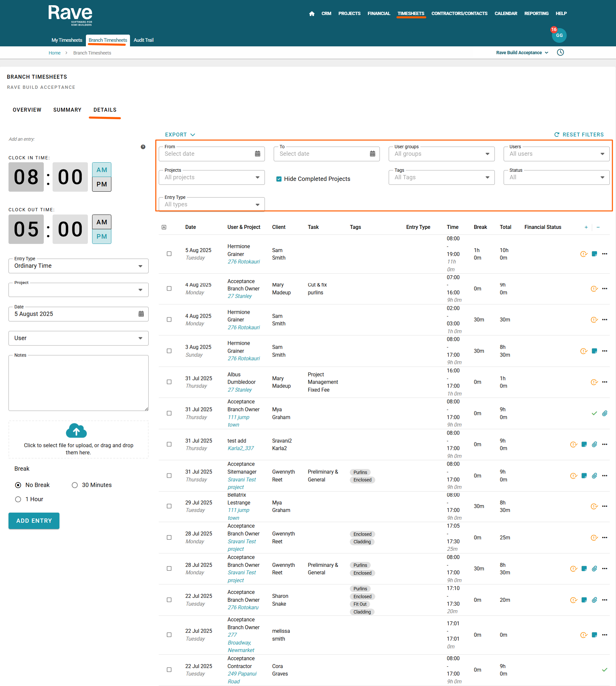Open note icon for 3 Aug Hermione Grainer row
This screenshot has width=616, height=686.
[594, 351]
